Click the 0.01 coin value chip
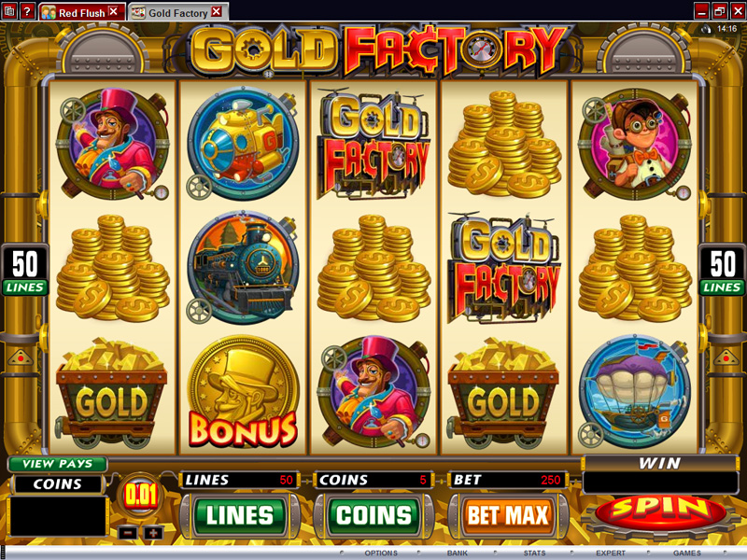 click(141, 496)
